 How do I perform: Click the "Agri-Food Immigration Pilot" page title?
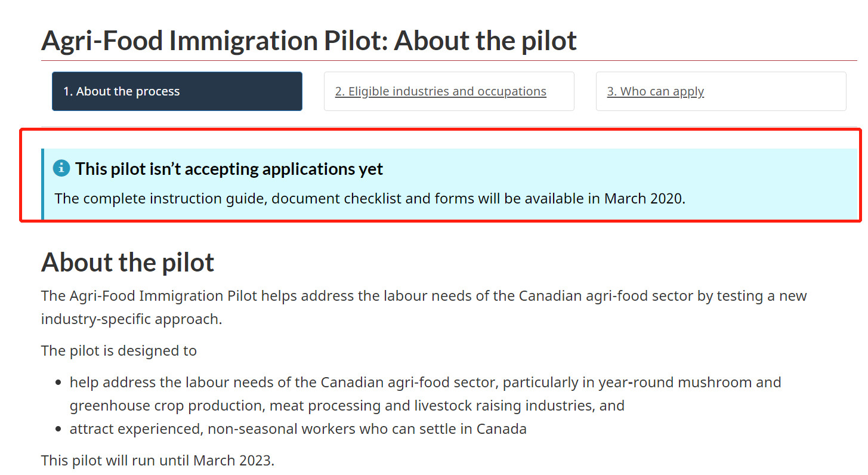pos(308,41)
